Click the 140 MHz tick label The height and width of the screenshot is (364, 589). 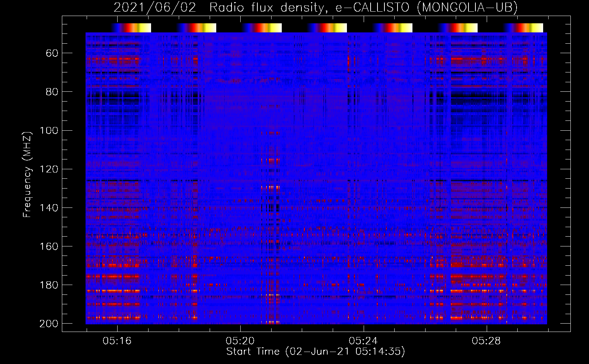coord(49,207)
